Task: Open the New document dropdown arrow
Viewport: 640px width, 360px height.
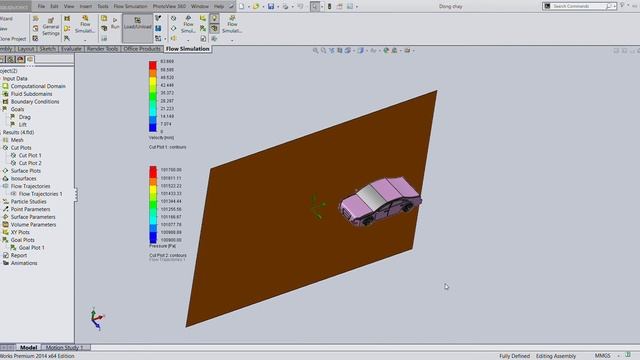Action: (248, 7)
